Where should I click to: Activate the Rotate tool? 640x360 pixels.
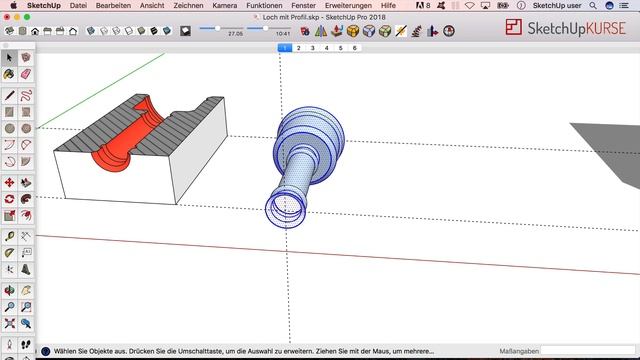9,199
